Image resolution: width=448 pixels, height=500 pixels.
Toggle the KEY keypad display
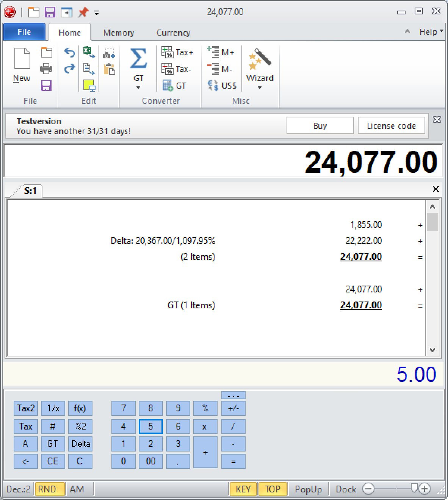[243, 489]
